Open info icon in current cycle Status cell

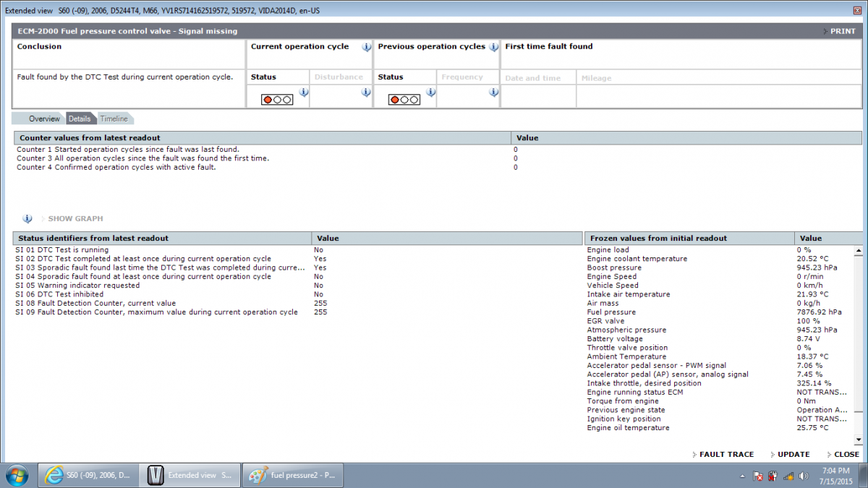[x=304, y=93]
